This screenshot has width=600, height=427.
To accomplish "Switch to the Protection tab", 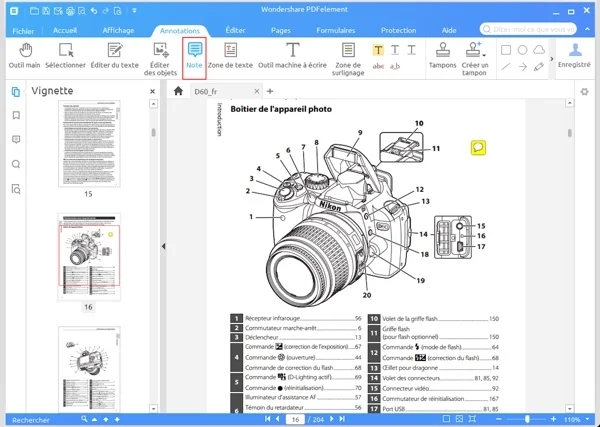I will click(398, 30).
